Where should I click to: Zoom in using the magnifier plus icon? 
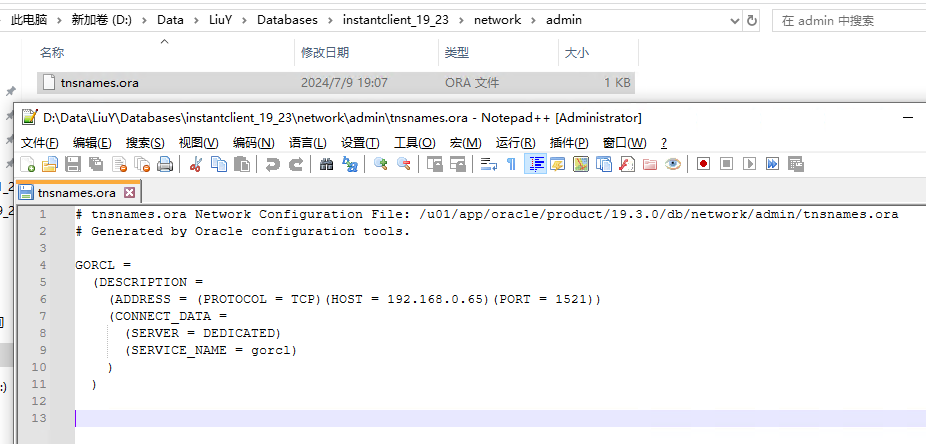click(x=380, y=164)
